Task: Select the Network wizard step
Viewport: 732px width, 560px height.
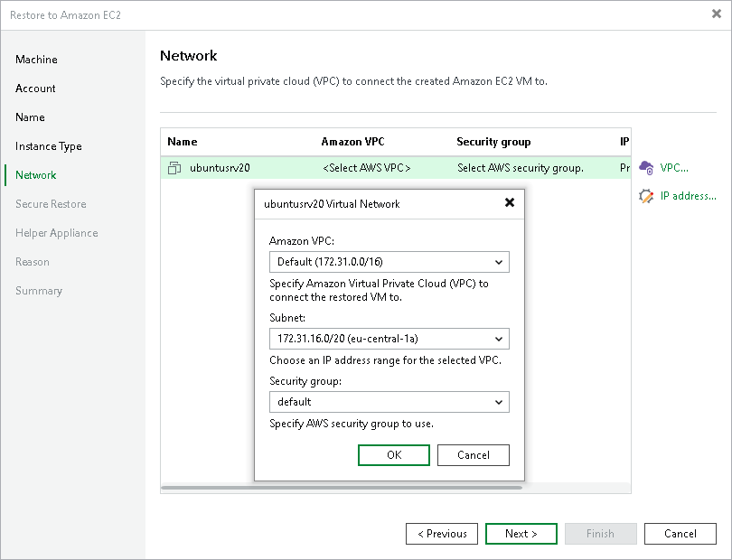Action: tap(36, 175)
